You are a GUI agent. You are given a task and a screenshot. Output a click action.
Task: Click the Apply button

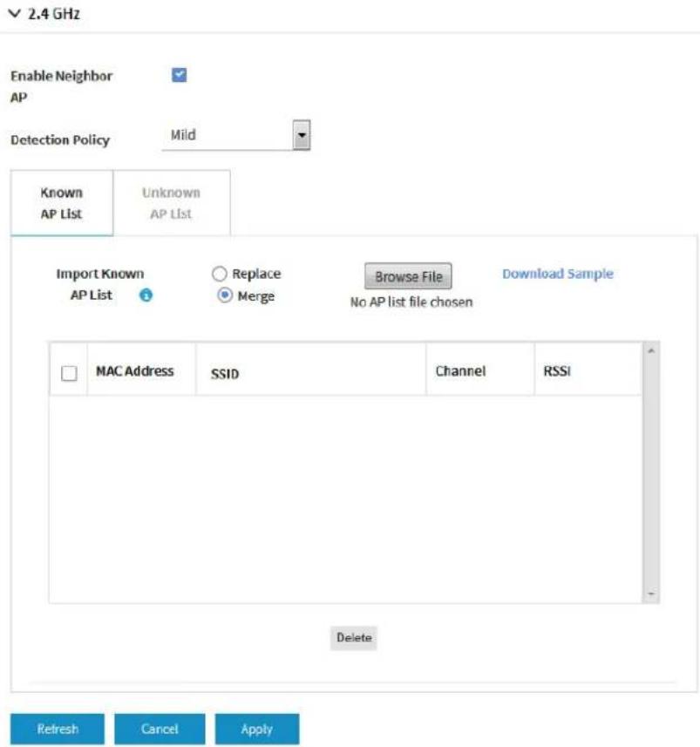coord(257,729)
